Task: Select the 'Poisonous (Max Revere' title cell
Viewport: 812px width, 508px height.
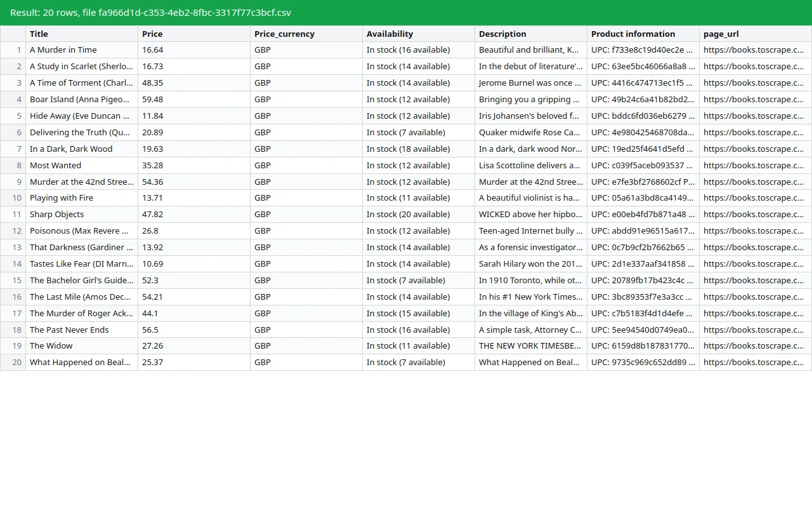Action: [x=82, y=231]
